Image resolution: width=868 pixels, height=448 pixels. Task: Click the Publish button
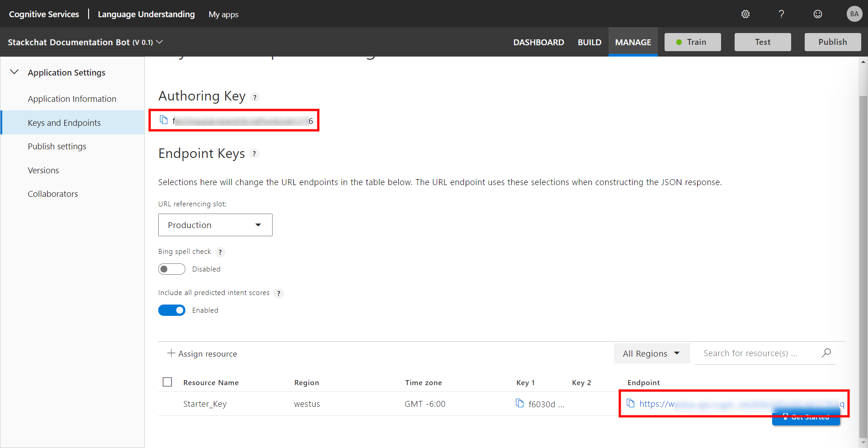833,42
